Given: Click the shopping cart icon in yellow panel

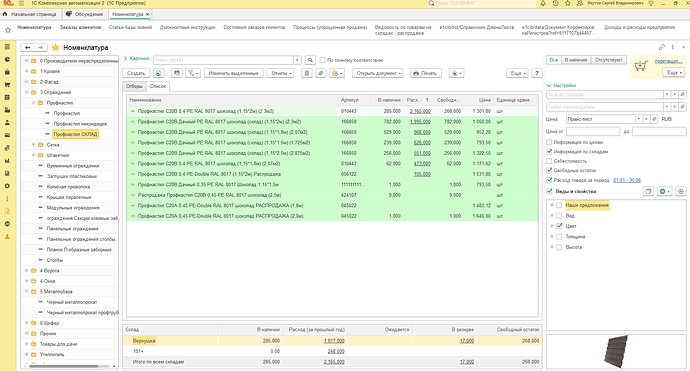Looking at the screenshot, I should (641, 66).
